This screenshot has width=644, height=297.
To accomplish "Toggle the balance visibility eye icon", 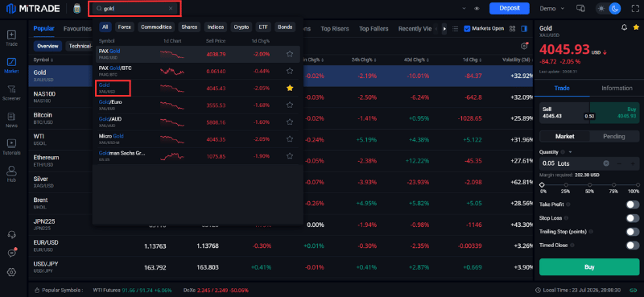I will (x=477, y=8).
